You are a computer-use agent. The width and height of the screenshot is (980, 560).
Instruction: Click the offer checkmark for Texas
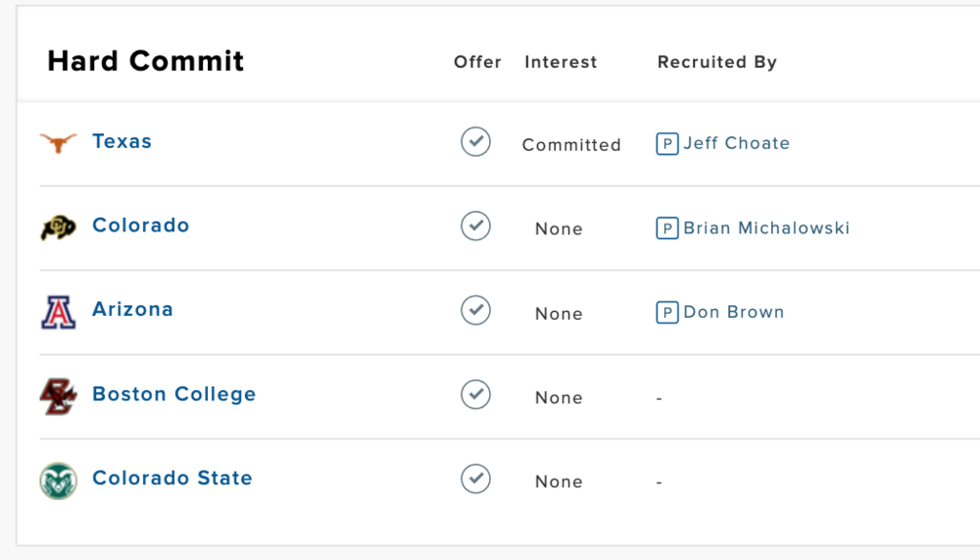tap(475, 142)
